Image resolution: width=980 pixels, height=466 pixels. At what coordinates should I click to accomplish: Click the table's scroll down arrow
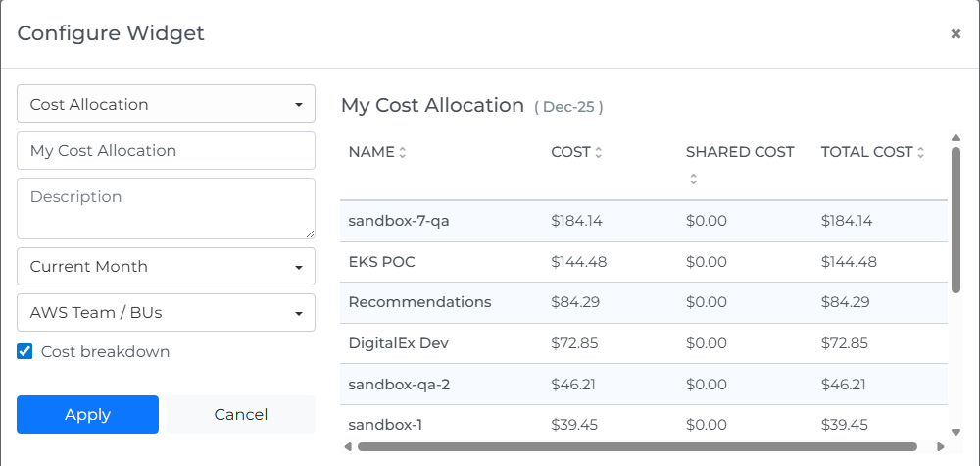click(955, 432)
